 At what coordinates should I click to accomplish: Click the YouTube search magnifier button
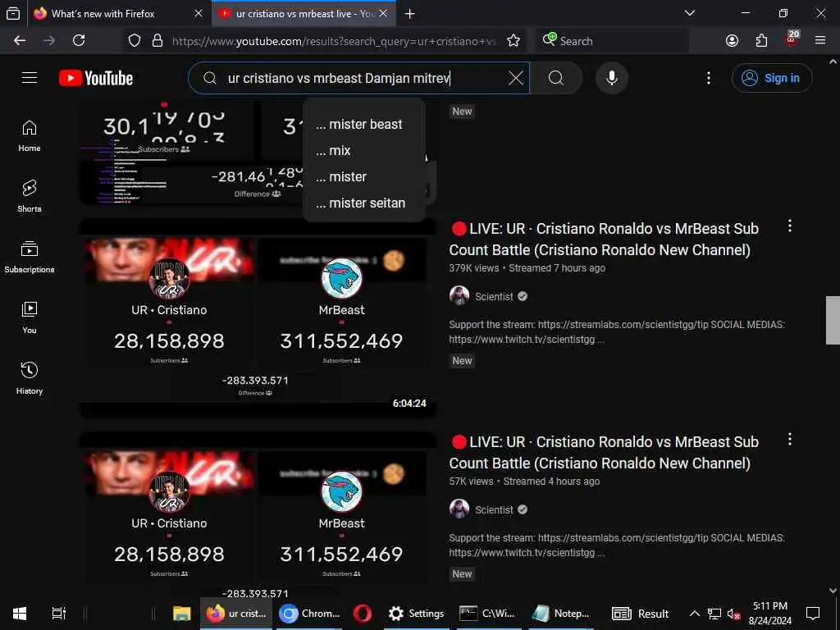tap(556, 78)
